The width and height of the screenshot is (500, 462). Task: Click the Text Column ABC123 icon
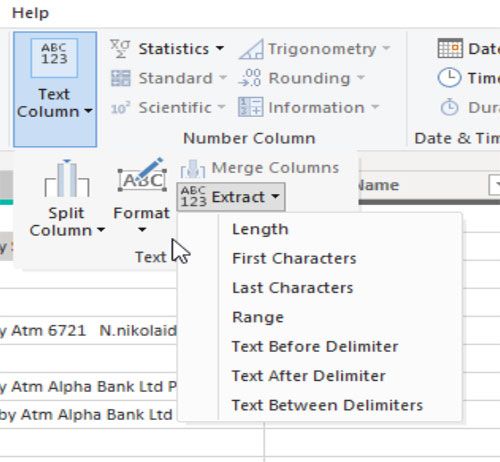(54, 58)
